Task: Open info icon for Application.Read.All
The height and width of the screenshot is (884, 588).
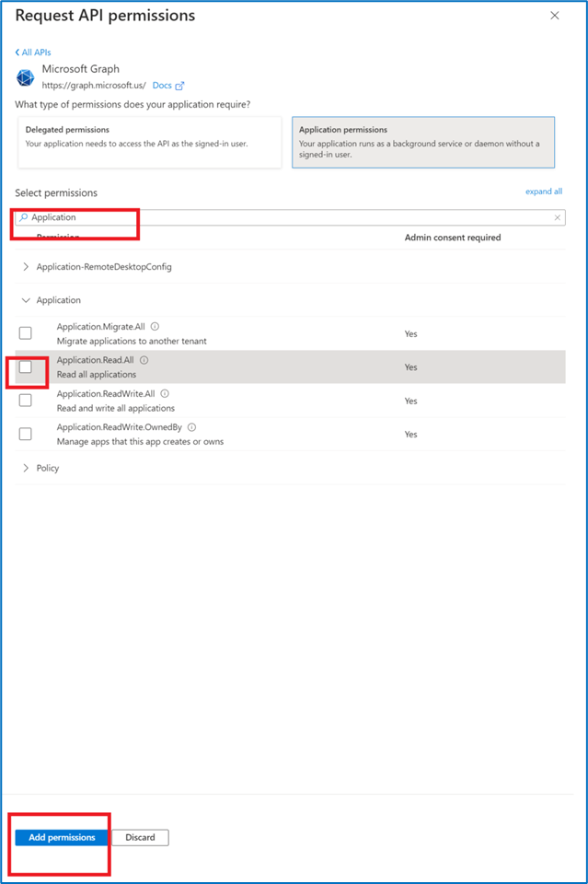Action: [x=144, y=360]
